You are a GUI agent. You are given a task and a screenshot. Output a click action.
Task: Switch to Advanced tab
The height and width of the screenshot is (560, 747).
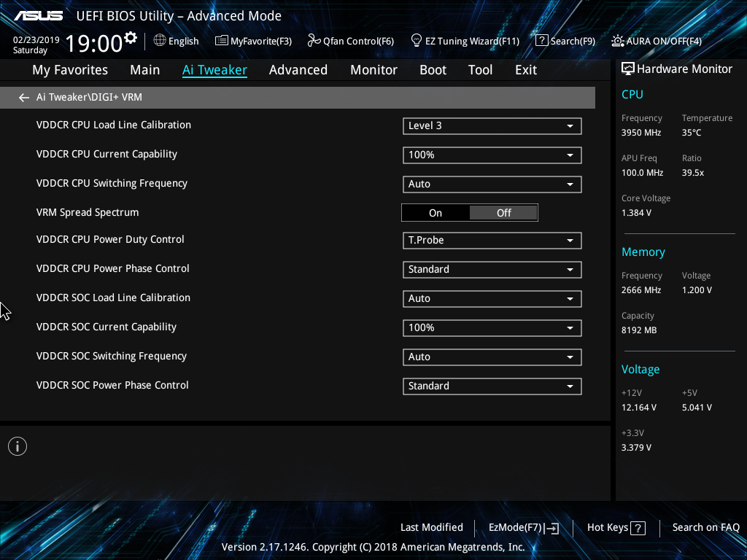298,70
